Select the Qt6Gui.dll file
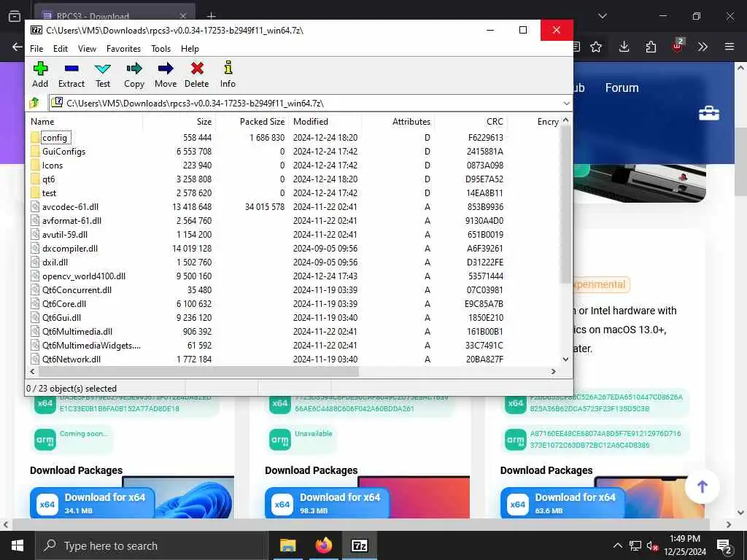Screen dimensions: 747x560 (x=61, y=318)
